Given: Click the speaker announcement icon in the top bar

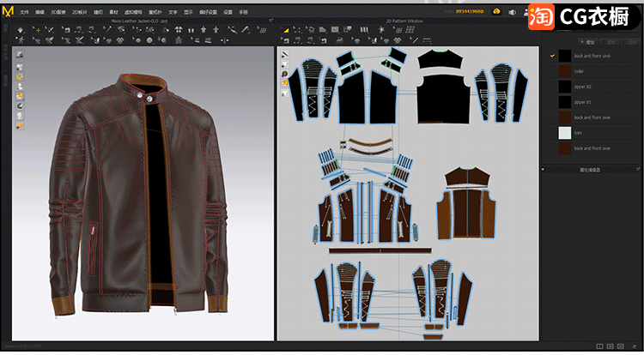Looking at the screenshot, I should point(513,12).
